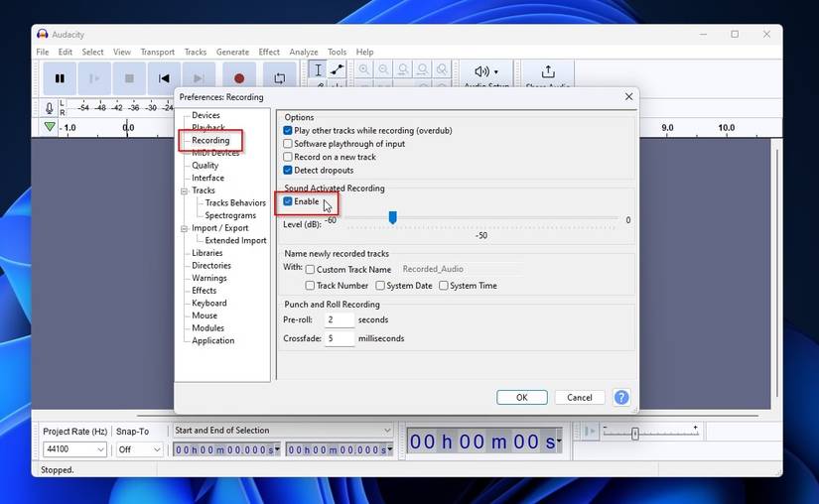Open the File menu
The height and width of the screenshot is (504, 819).
pyautogui.click(x=43, y=52)
